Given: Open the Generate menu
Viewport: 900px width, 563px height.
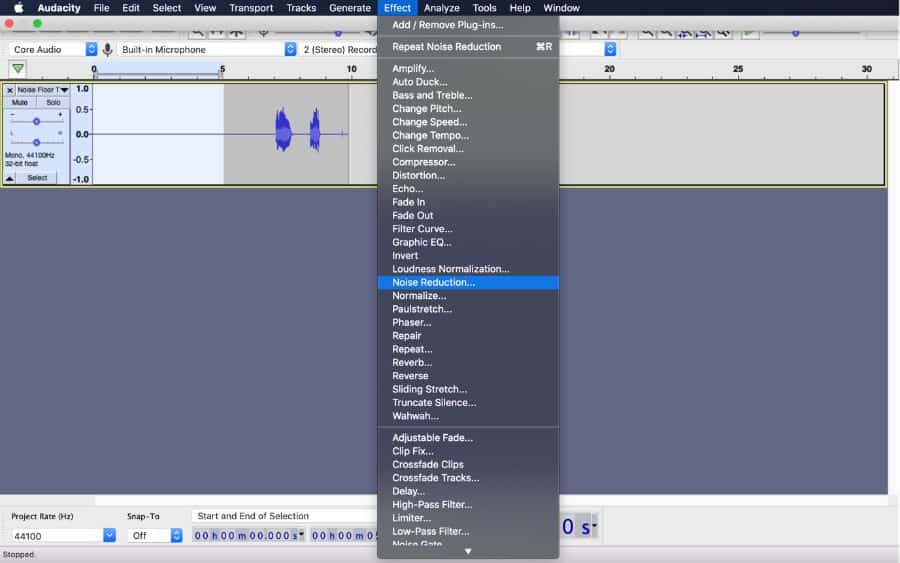Looking at the screenshot, I should 350,8.
